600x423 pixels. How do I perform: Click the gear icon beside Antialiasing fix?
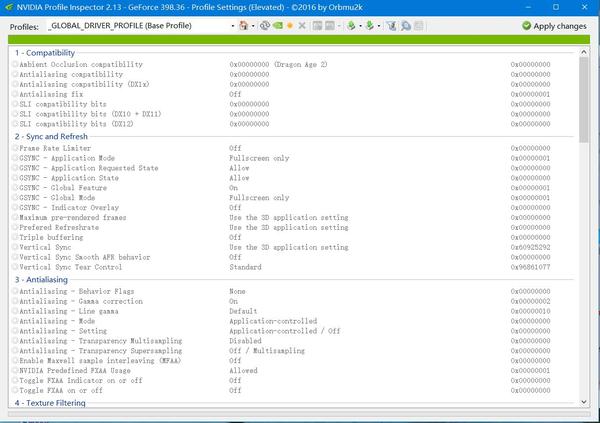[x=15, y=94]
